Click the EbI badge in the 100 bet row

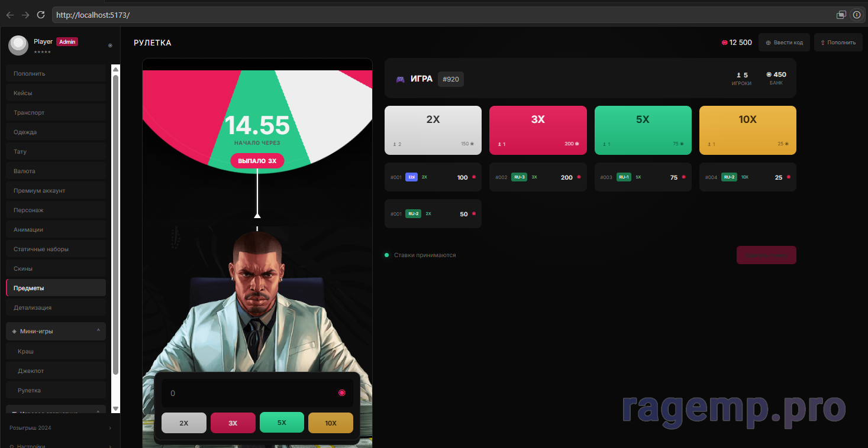[x=412, y=177]
